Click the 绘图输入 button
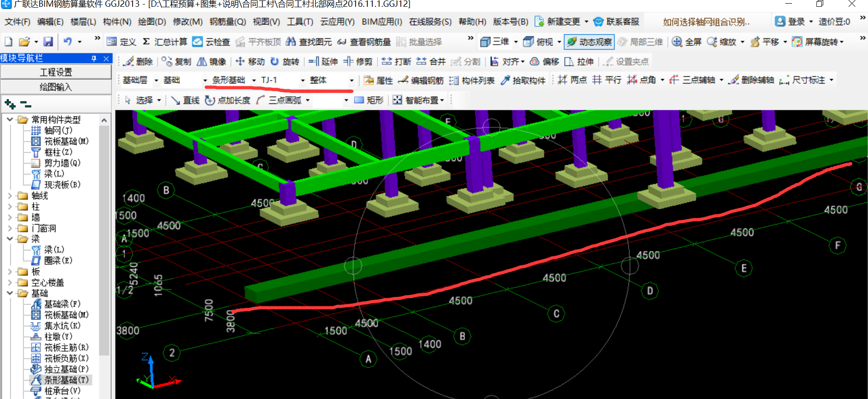This screenshot has height=399, width=868. click(56, 87)
